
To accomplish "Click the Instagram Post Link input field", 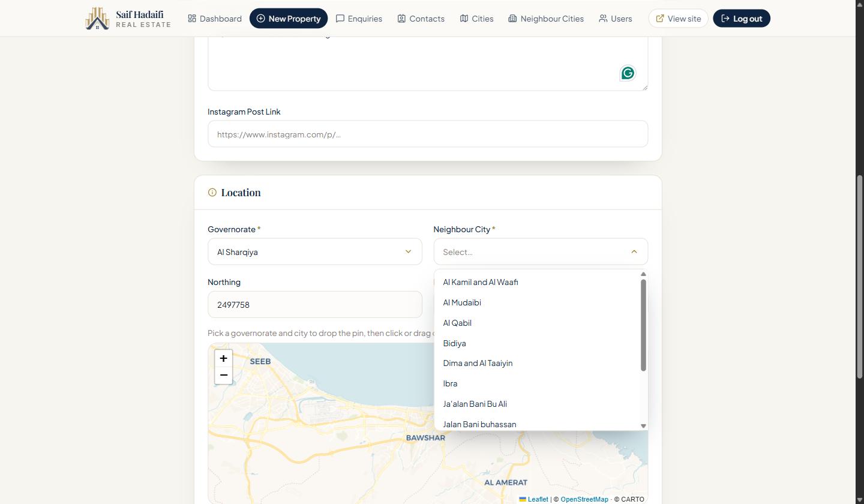I will [x=428, y=134].
